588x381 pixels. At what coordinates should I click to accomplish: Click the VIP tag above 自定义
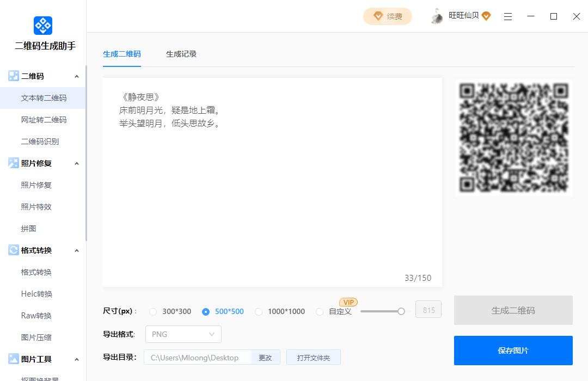pyautogui.click(x=348, y=302)
